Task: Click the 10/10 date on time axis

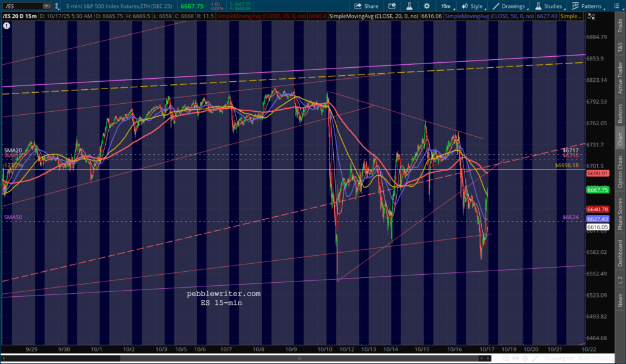Action: (325, 349)
